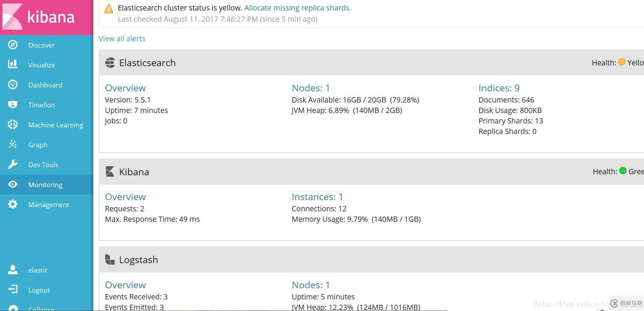
Task: Click the Visualize bar chart icon
Action: point(13,64)
